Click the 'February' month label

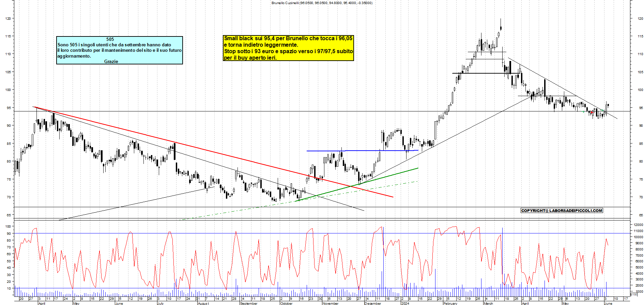tap(450, 303)
